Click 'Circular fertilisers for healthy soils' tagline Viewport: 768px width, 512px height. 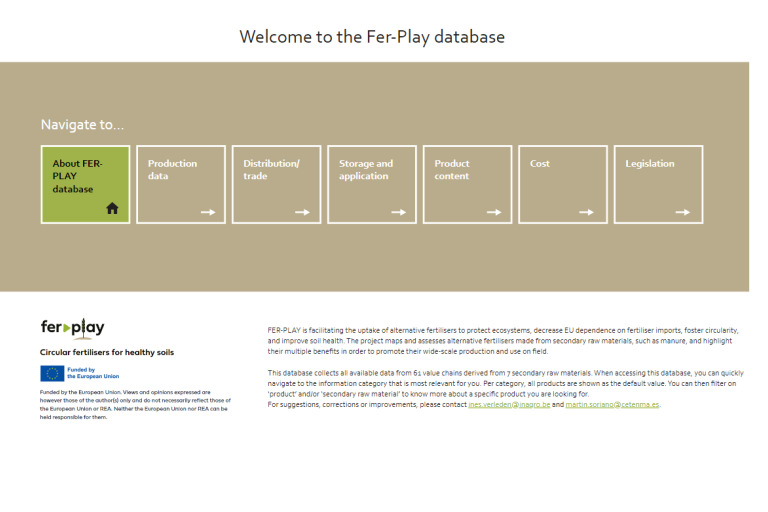[107, 352]
